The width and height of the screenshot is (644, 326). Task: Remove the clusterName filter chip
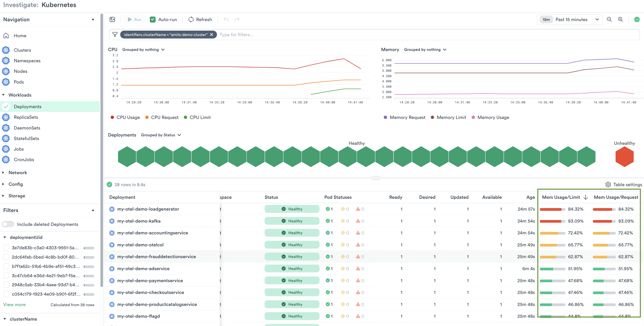pos(212,35)
